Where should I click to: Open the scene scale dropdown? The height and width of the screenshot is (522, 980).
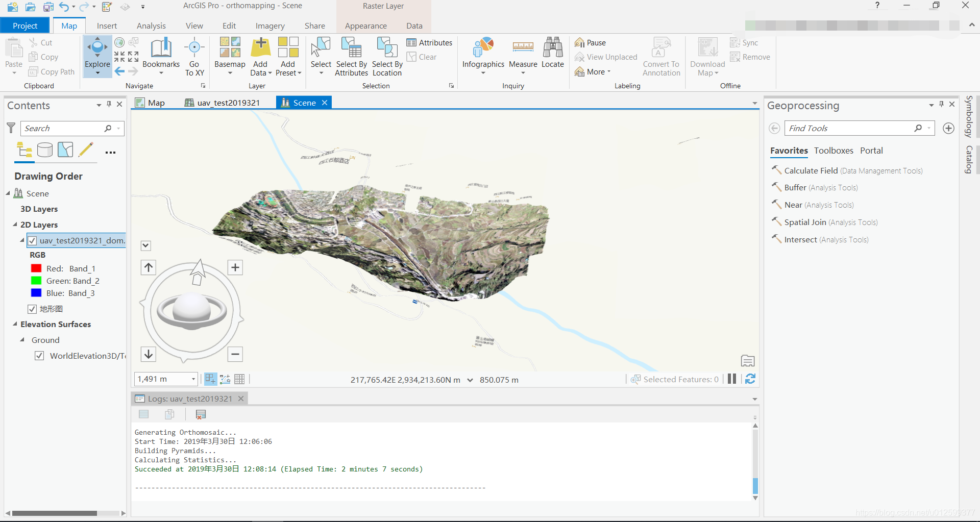(193, 379)
